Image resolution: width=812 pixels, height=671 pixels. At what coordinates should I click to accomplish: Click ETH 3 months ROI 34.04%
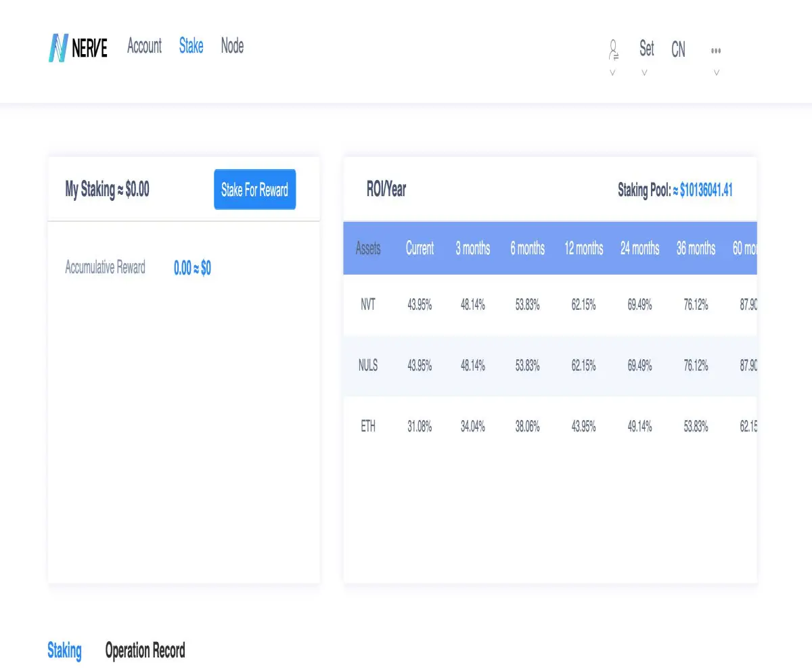point(472,427)
